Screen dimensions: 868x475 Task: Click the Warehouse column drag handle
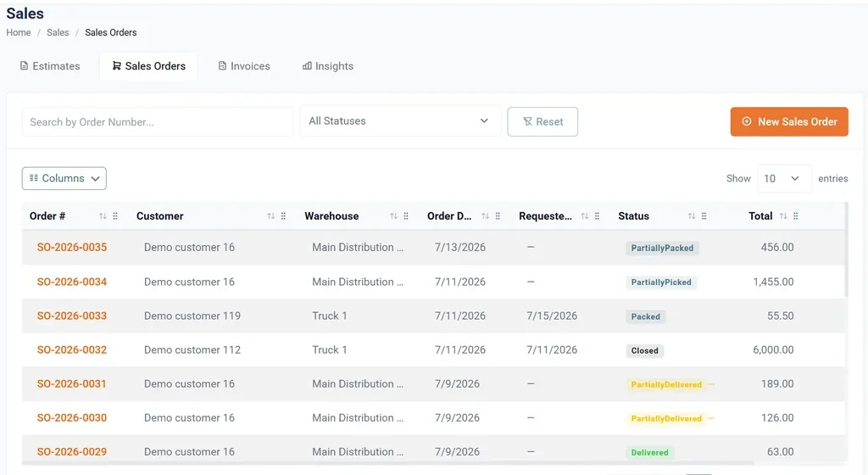[x=406, y=216]
